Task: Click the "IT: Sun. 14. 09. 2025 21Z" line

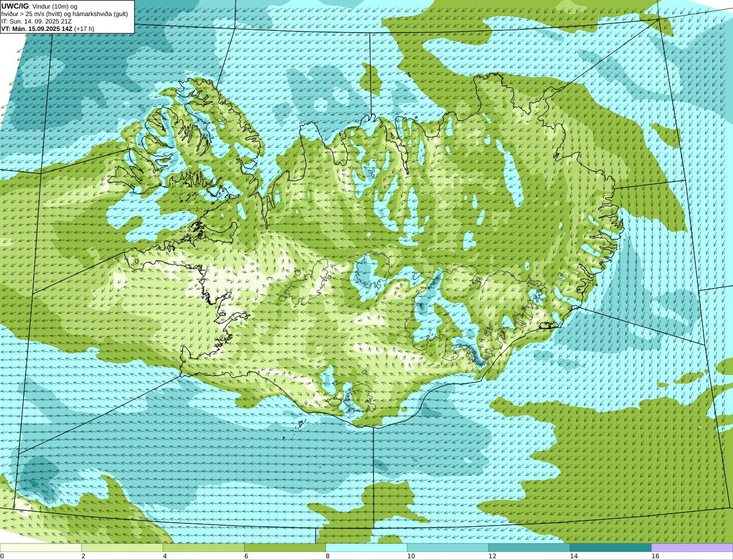Action: pos(37,21)
